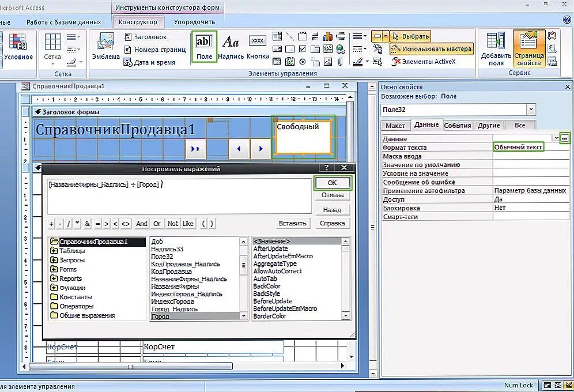574x392 pixels.
Task: Select the check box control tool
Action: tap(303, 48)
